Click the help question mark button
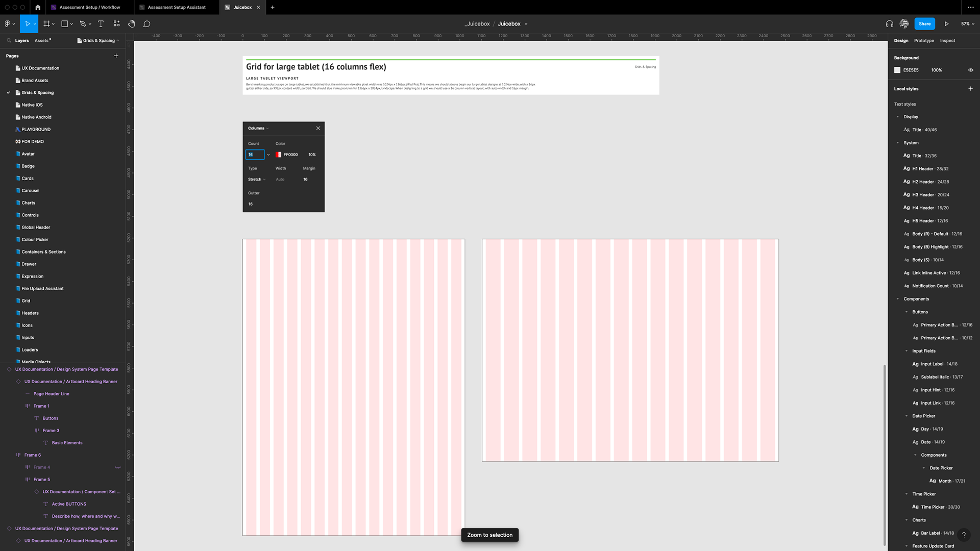This screenshot has width=980, height=551. tap(964, 535)
